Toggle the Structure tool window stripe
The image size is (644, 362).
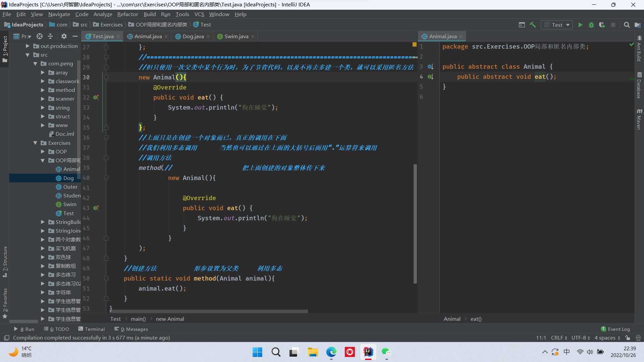pos(5,261)
